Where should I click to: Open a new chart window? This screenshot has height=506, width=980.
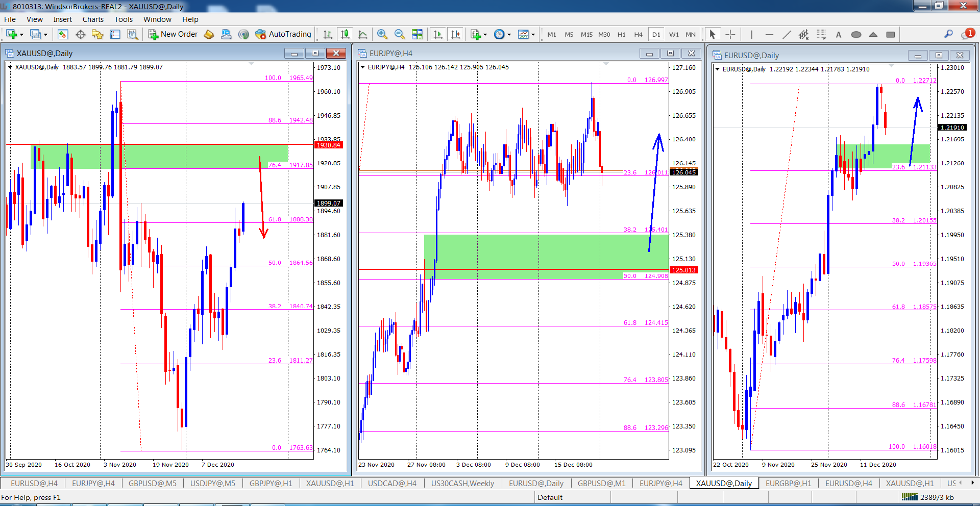(11, 34)
